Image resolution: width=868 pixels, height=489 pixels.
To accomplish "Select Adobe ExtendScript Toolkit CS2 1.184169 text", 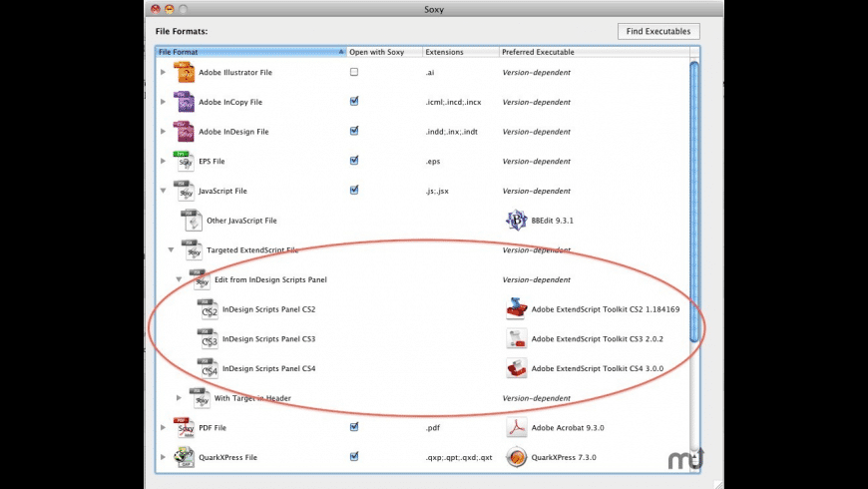I will click(x=606, y=309).
